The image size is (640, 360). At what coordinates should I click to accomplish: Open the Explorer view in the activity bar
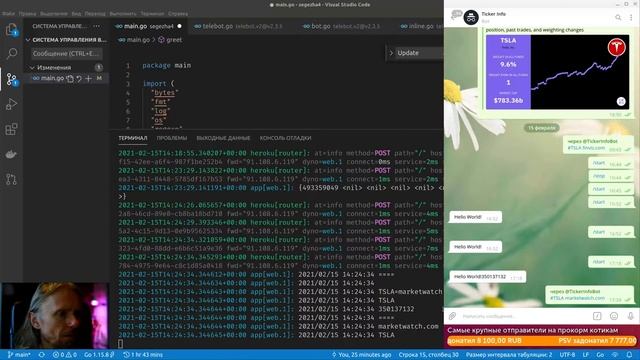(11, 29)
